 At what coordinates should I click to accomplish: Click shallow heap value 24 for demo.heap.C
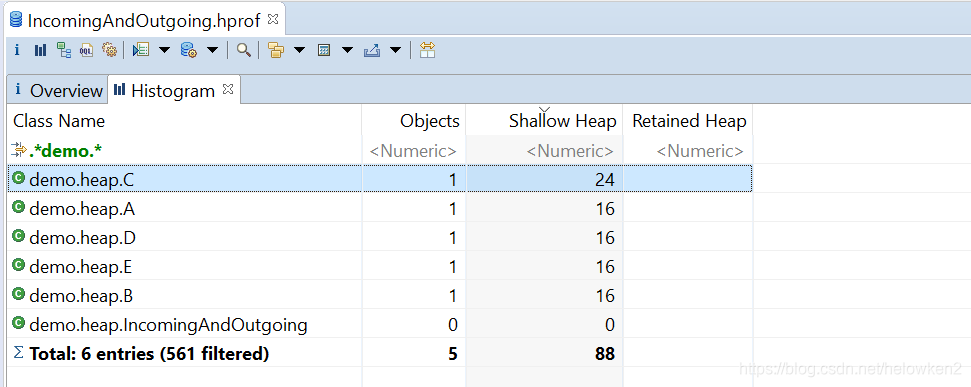(x=605, y=180)
